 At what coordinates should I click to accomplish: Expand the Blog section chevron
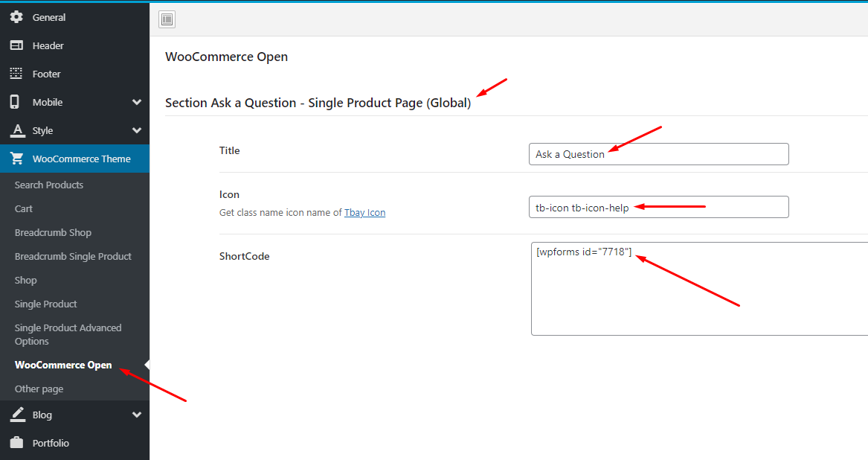point(137,415)
